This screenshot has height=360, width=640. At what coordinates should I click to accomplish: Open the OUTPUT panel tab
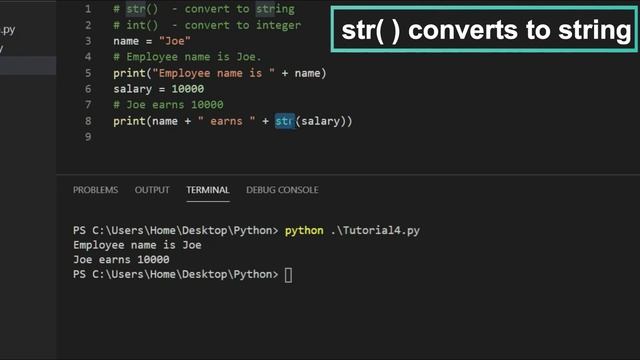pos(152,190)
